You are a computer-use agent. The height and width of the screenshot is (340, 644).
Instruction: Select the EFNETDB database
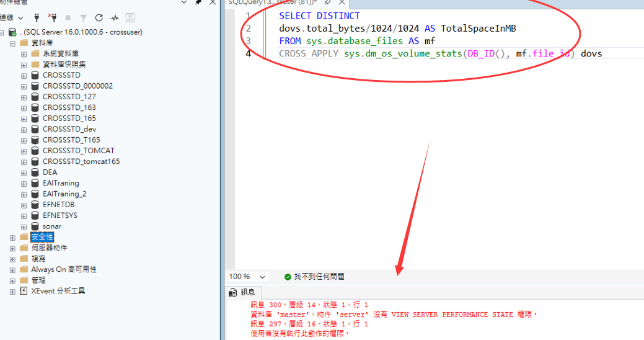(58, 205)
